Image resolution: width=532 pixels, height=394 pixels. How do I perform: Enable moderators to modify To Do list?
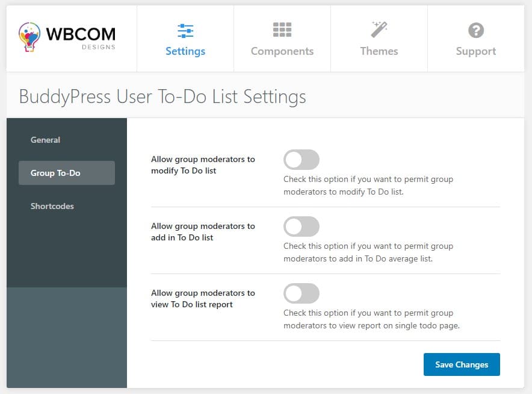pyautogui.click(x=301, y=160)
